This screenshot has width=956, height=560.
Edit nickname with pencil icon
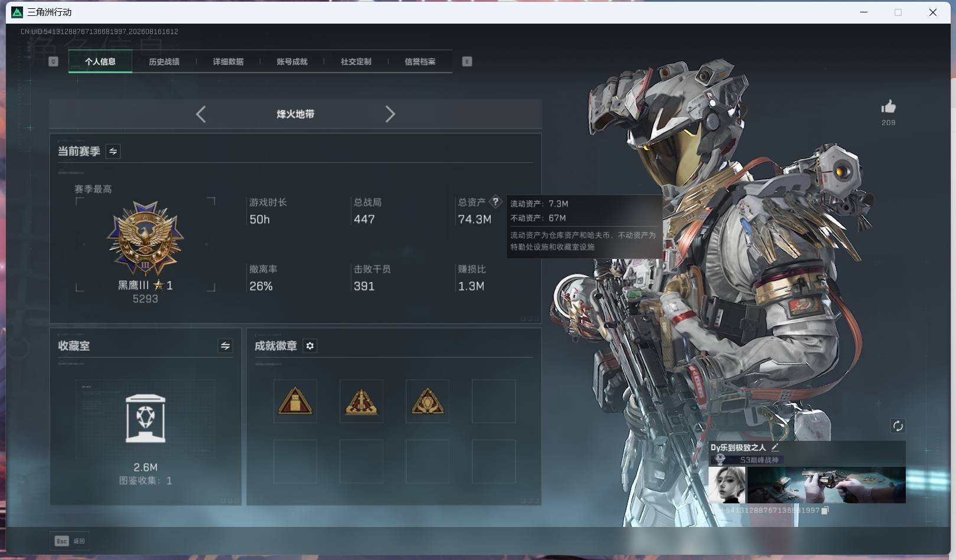(x=775, y=447)
